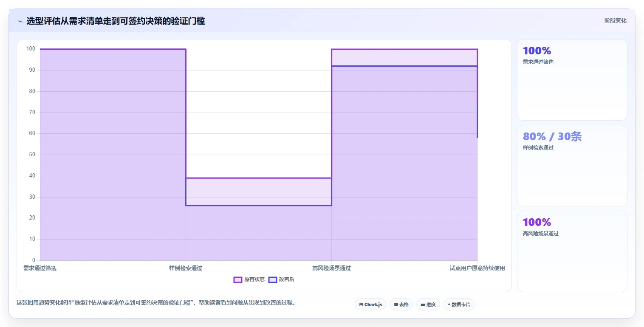Click the 需求通过筛选 caption in the first card
Image resolution: width=644 pixels, height=327 pixels.
538,62
